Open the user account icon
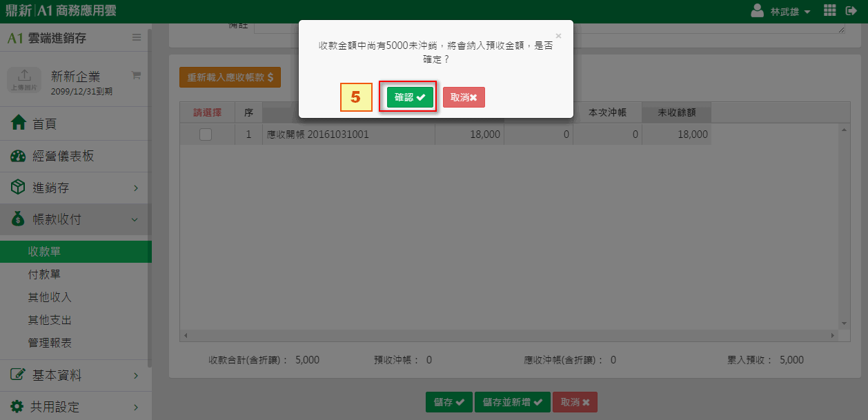Viewport: 868px width, 420px height. (x=758, y=11)
